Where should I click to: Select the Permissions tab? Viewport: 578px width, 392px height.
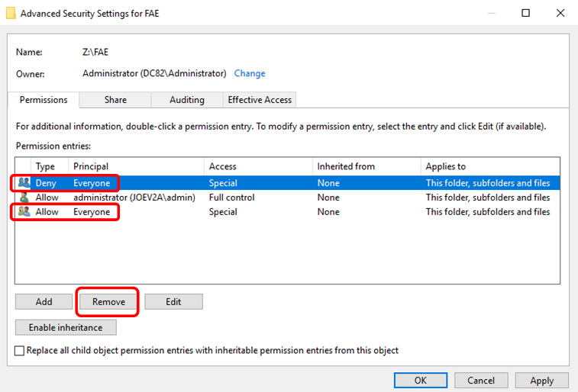click(x=44, y=100)
